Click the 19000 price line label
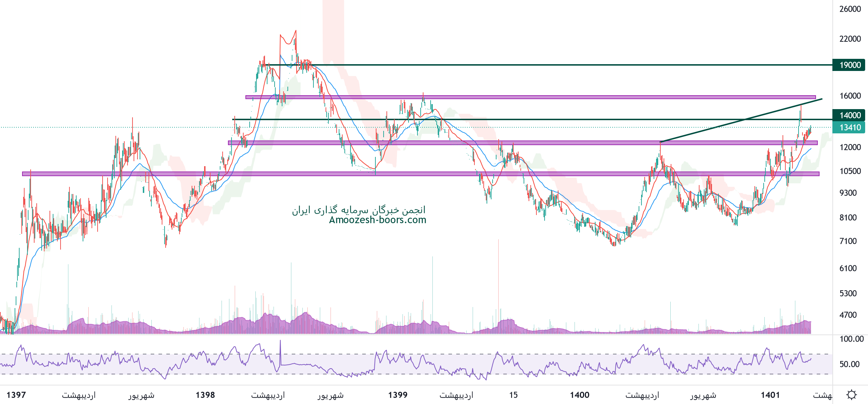This screenshot has height=404, width=868. coord(849,65)
